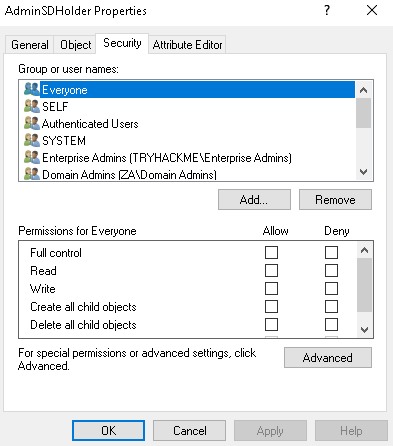Enable Allow for Full control

point(271,252)
